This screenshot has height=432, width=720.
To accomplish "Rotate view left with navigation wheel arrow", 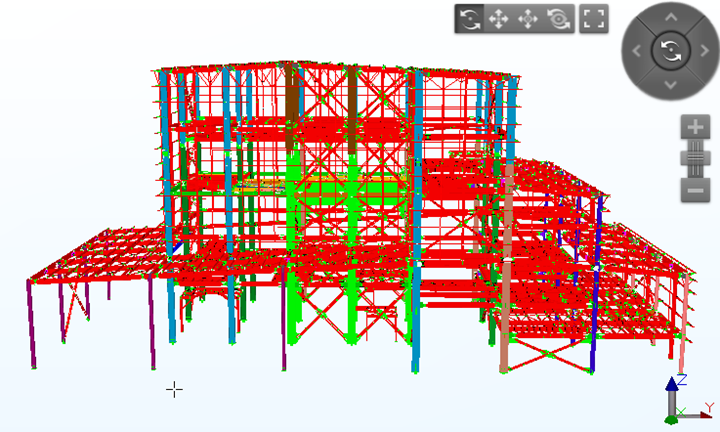I will [636, 51].
